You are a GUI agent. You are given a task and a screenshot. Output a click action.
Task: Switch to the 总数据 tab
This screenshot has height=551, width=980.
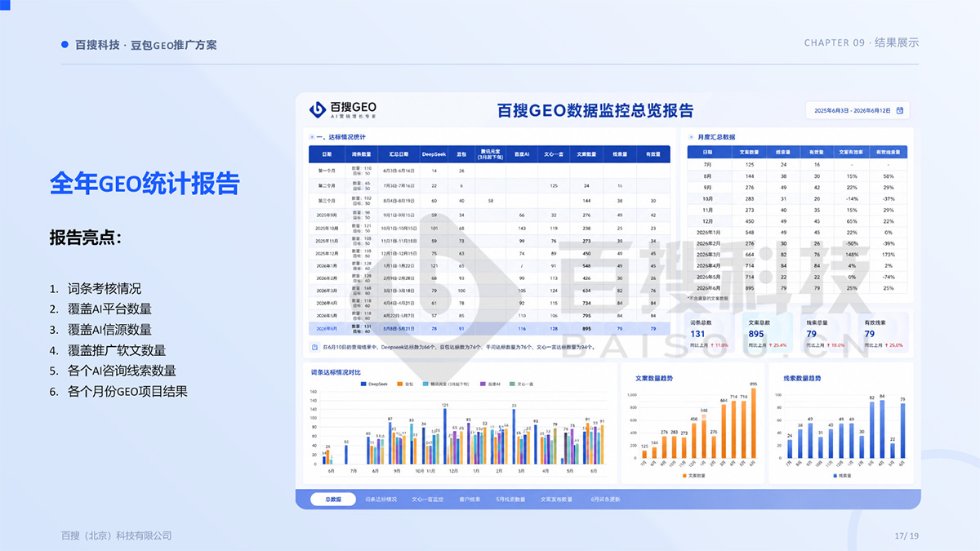[x=333, y=499]
